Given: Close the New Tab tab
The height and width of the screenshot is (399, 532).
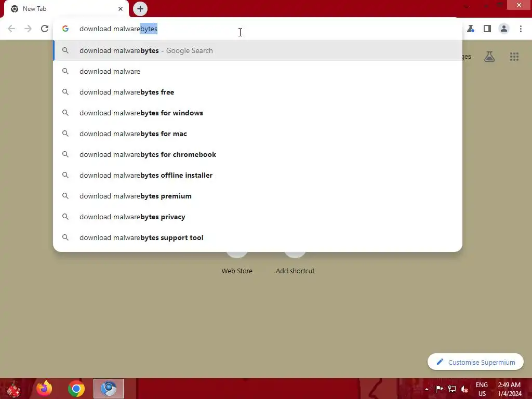Looking at the screenshot, I should click(x=121, y=9).
